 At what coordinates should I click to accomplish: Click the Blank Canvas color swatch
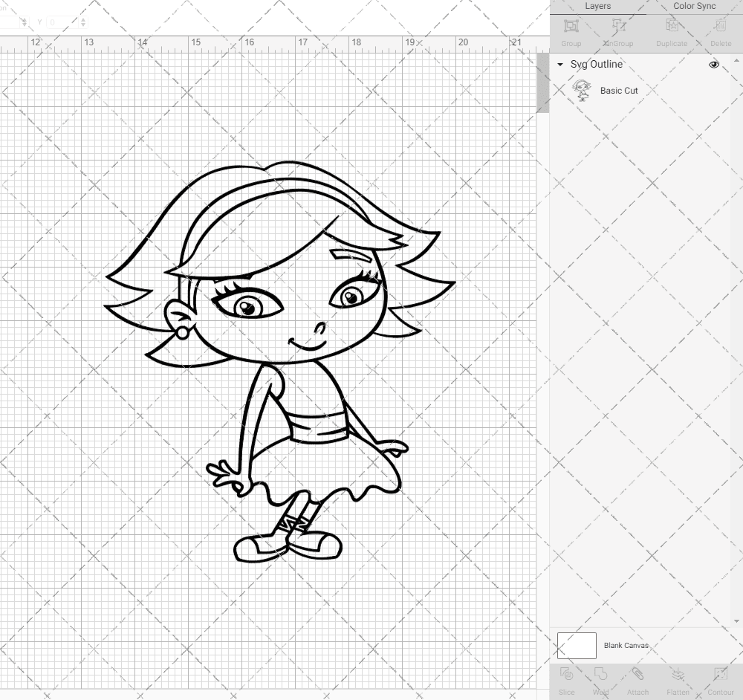click(x=577, y=645)
